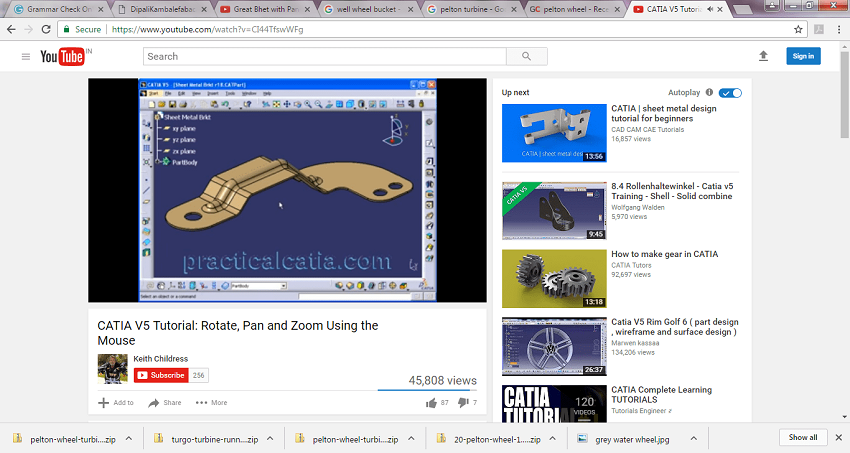Viewport: 850px width, 453px height.
Task: Click the 45,808 views text
Action: (442, 380)
